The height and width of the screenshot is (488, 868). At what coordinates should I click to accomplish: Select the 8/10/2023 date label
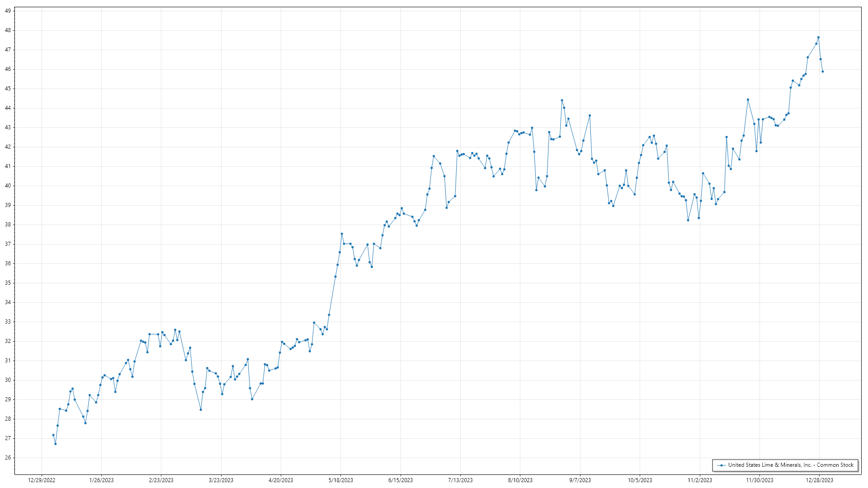coord(520,480)
